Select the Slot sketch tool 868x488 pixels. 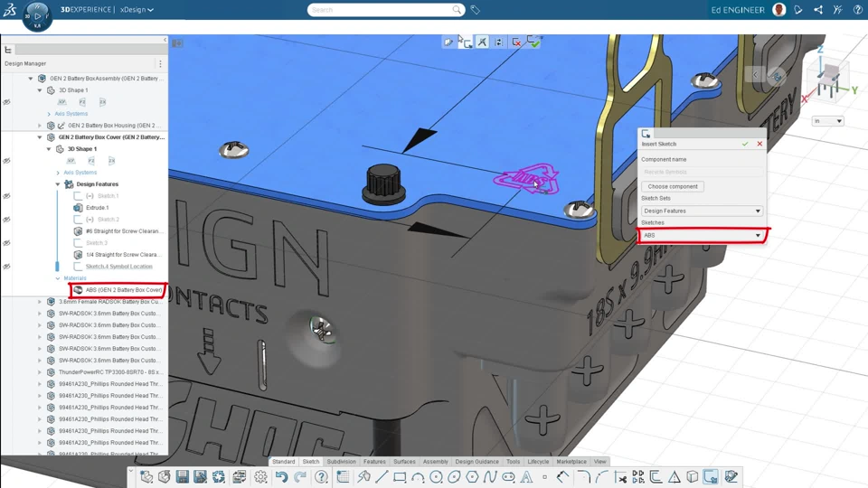click(508, 477)
